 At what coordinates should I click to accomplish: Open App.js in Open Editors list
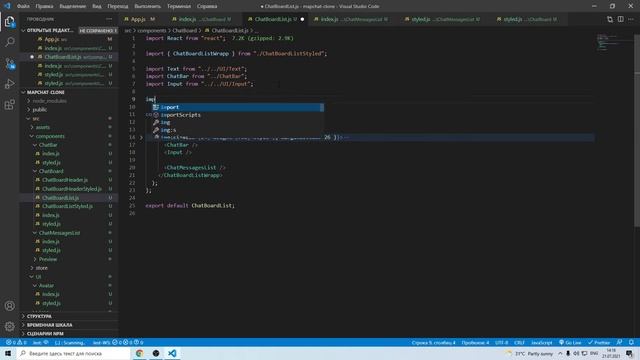[69, 39]
